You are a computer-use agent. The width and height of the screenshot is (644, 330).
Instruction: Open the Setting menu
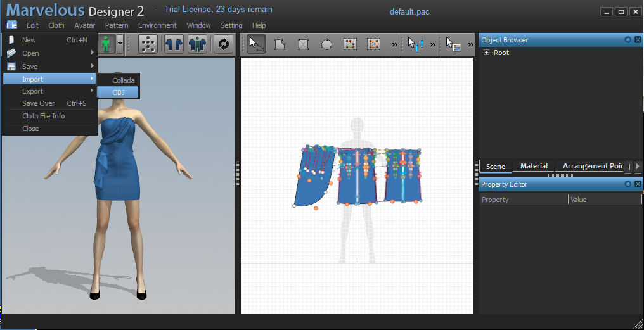[x=231, y=25]
